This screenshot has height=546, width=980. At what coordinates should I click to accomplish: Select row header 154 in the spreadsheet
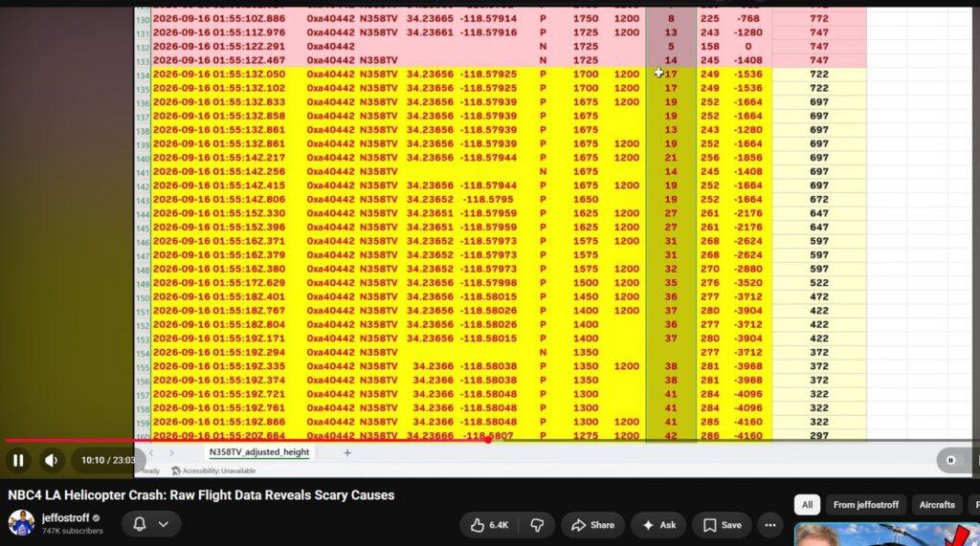143,354
